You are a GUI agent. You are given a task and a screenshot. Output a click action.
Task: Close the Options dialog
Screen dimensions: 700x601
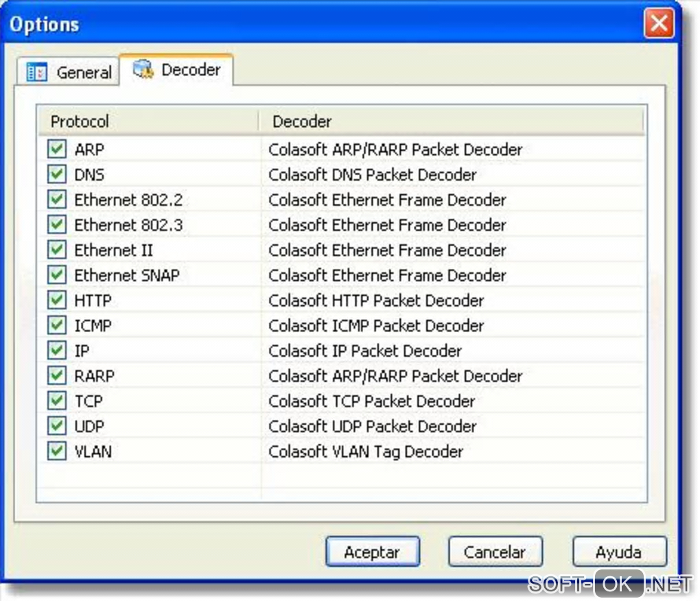point(659,23)
